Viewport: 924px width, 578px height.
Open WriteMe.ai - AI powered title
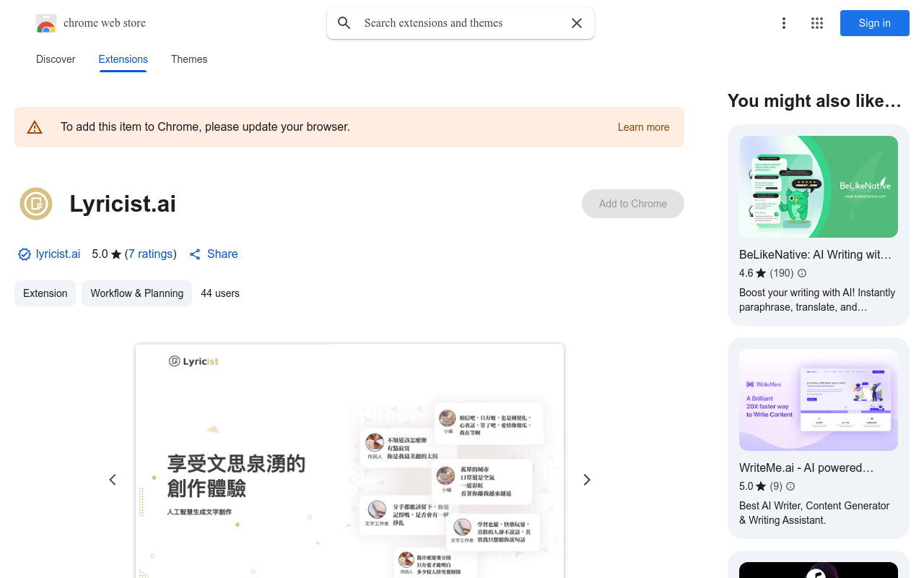pos(806,467)
